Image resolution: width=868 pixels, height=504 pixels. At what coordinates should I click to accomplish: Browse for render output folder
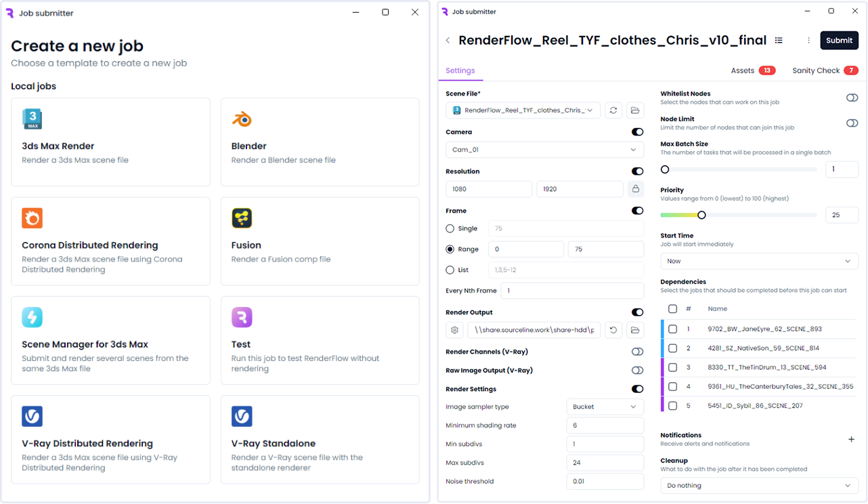[x=635, y=330]
